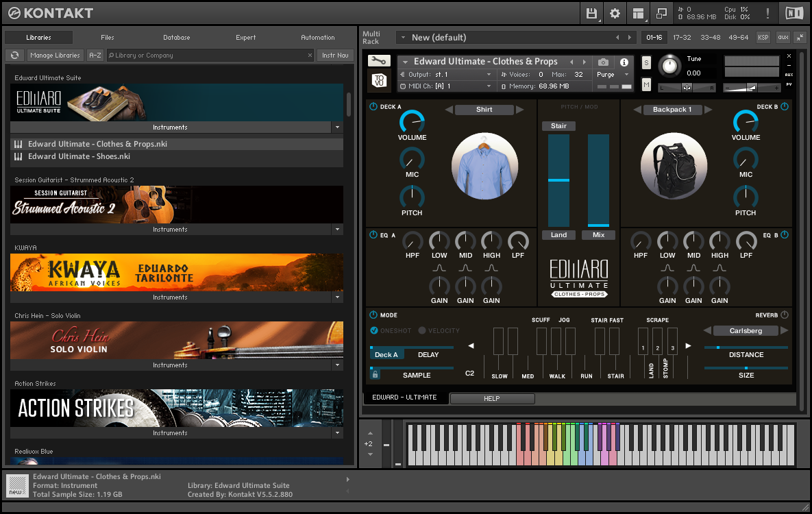Click the minimize view window icon
The width and height of the screenshot is (812, 514).
(661, 14)
